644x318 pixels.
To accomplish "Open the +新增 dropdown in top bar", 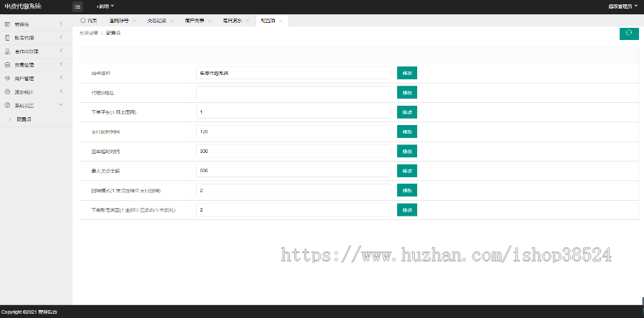I will [105, 6].
